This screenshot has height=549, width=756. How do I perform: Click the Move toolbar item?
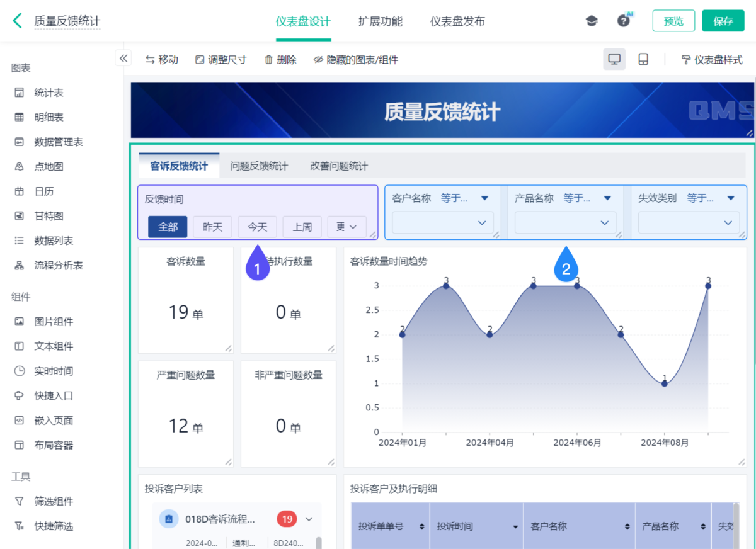[x=162, y=60]
